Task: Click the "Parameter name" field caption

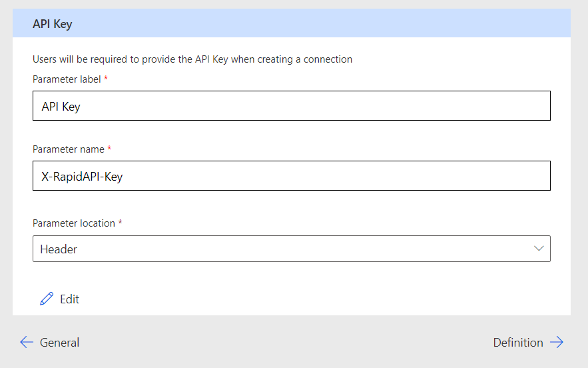Action: pyautogui.click(x=69, y=149)
